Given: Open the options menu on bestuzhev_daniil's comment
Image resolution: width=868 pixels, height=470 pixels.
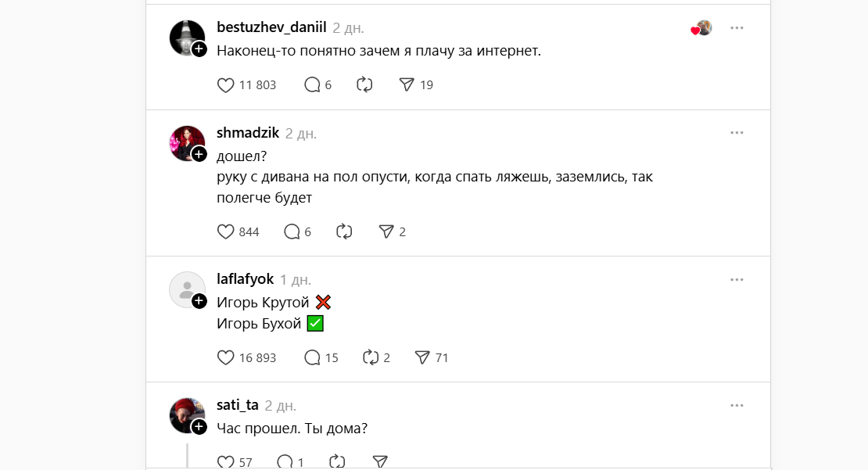Looking at the screenshot, I should pos(736,27).
